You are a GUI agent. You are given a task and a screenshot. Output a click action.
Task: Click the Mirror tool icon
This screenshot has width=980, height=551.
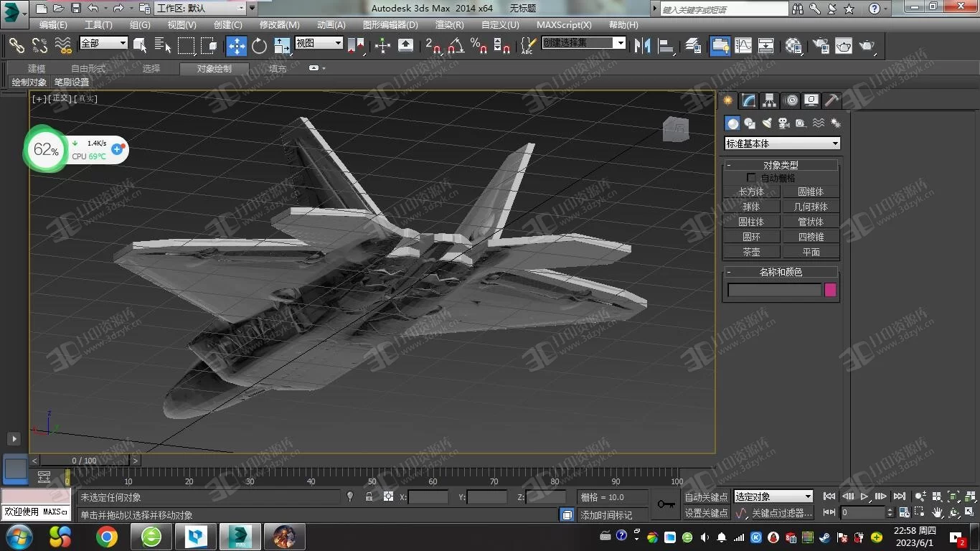[642, 45]
